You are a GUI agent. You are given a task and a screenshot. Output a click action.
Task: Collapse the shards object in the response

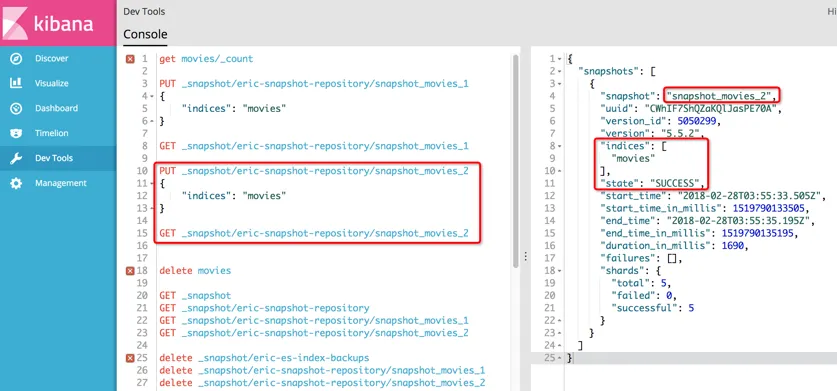[x=559, y=271]
